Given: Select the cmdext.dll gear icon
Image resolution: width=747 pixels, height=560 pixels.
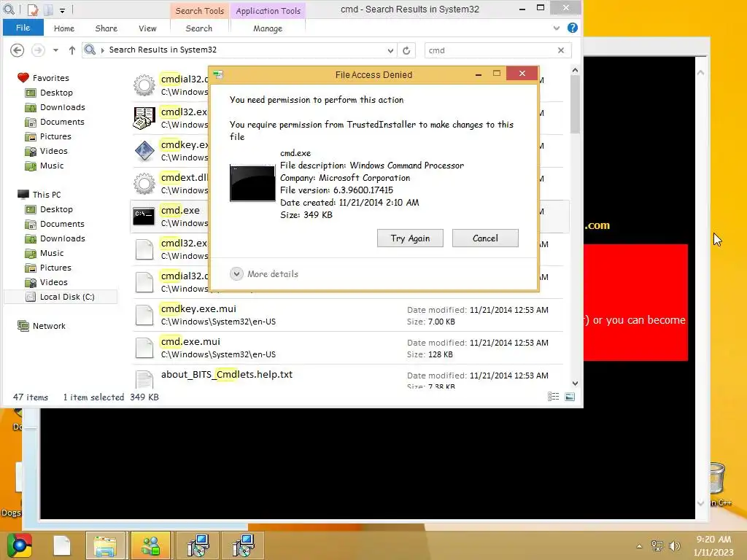Looking at the screenshot, I should tap(144, 184).
